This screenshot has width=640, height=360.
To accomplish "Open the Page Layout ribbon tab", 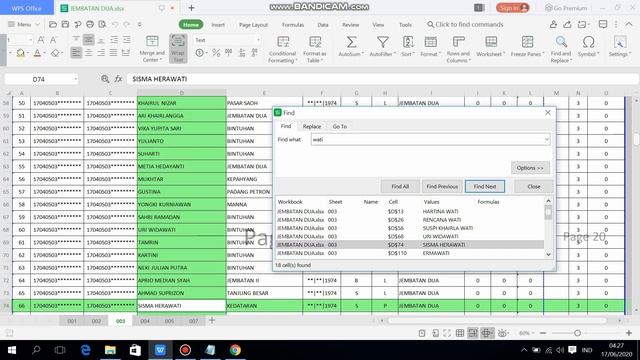I will (x=253, y=24).
